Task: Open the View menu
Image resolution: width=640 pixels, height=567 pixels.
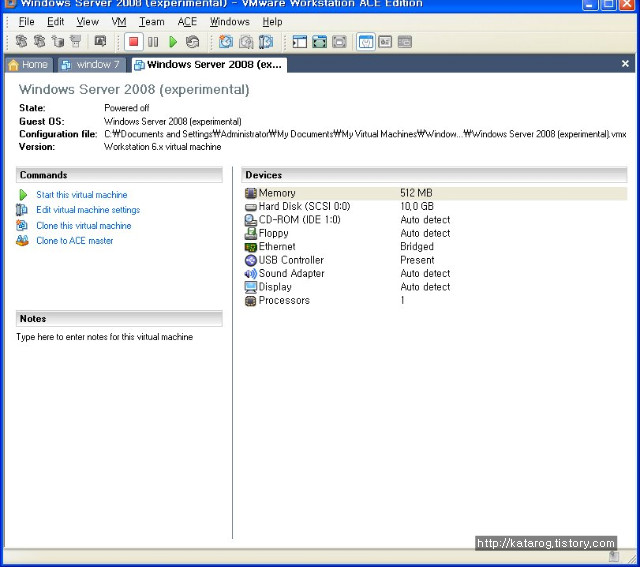Action: (87, 22)
